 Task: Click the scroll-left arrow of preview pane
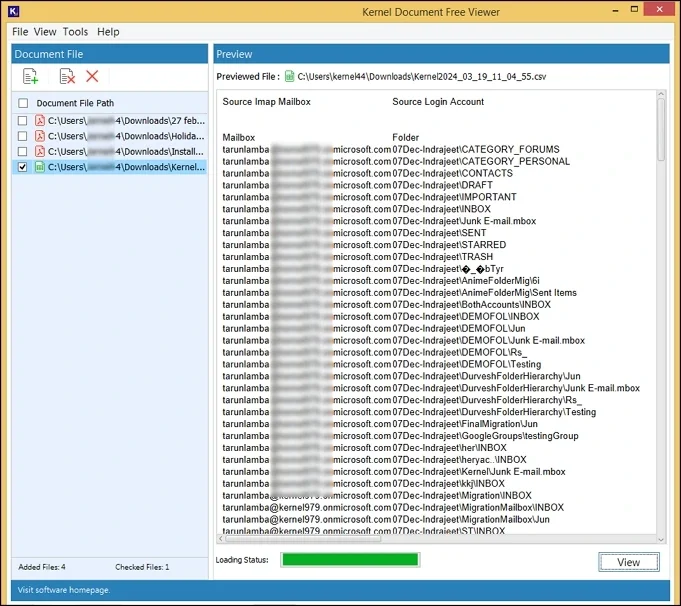tap(221, 539)
